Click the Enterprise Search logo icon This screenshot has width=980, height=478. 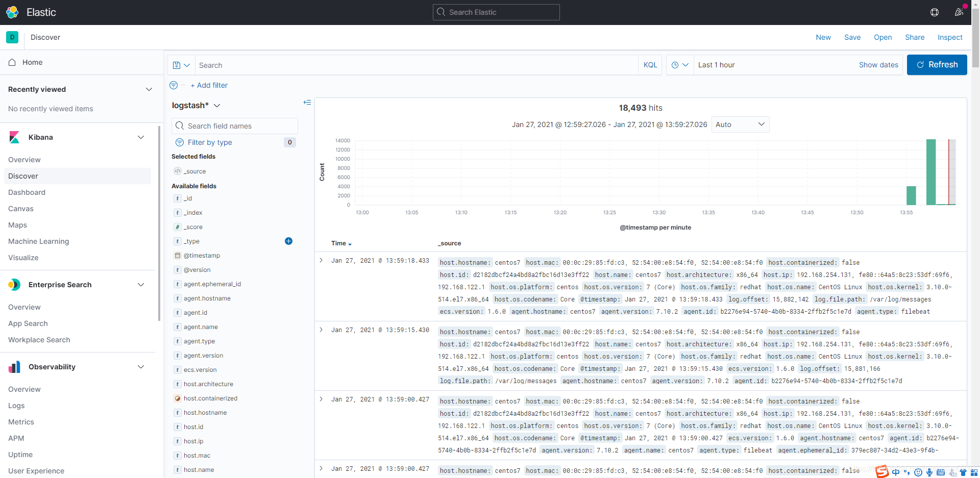coord(14,285)
